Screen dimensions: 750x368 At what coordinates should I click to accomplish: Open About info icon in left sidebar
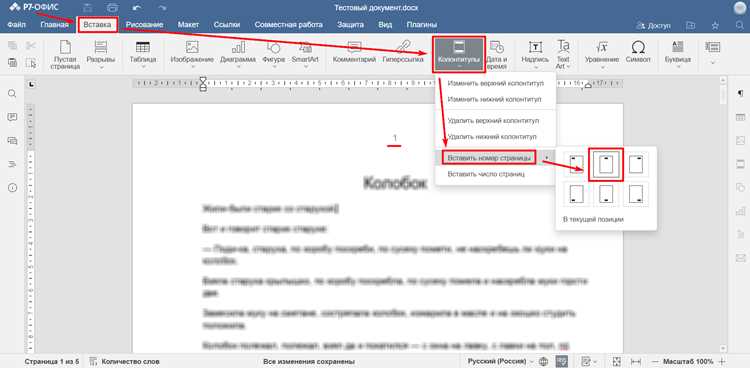pos(12,188)
